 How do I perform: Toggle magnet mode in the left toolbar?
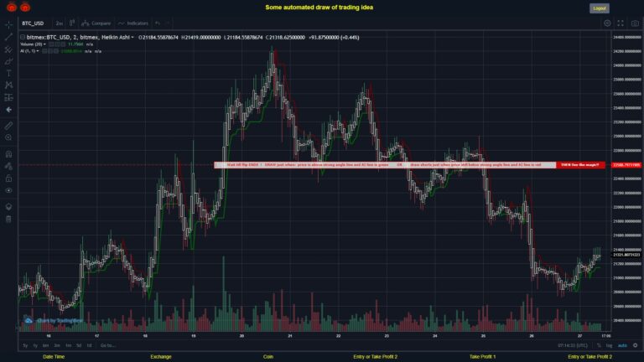8,154
